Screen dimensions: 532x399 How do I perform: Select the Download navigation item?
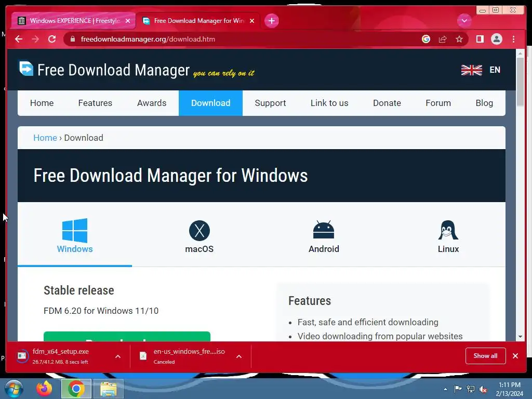211,103
